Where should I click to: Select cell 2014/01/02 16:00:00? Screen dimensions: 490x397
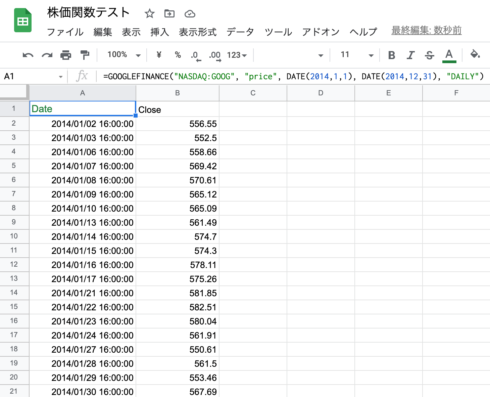pyautogui.click(x=82, y=124)
